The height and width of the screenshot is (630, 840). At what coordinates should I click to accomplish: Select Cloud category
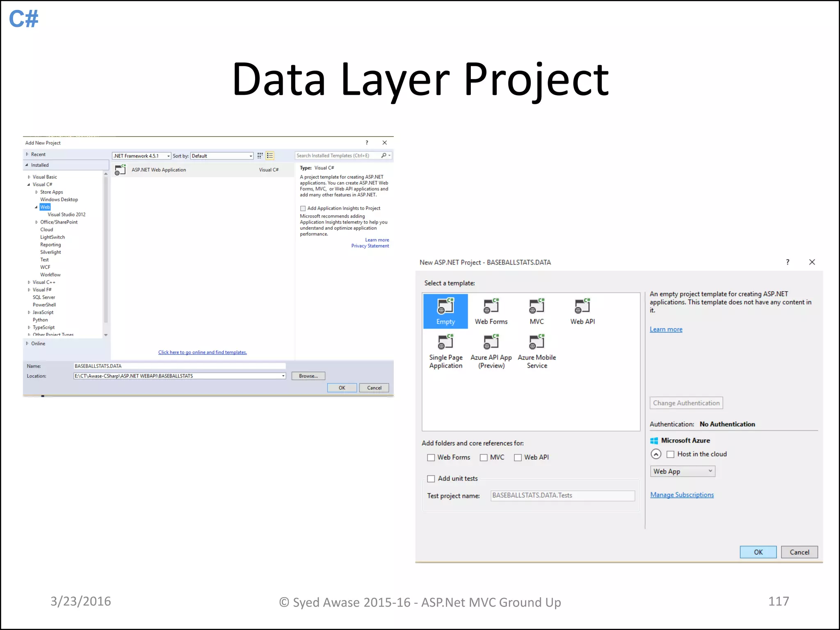(x=47, y=230)
